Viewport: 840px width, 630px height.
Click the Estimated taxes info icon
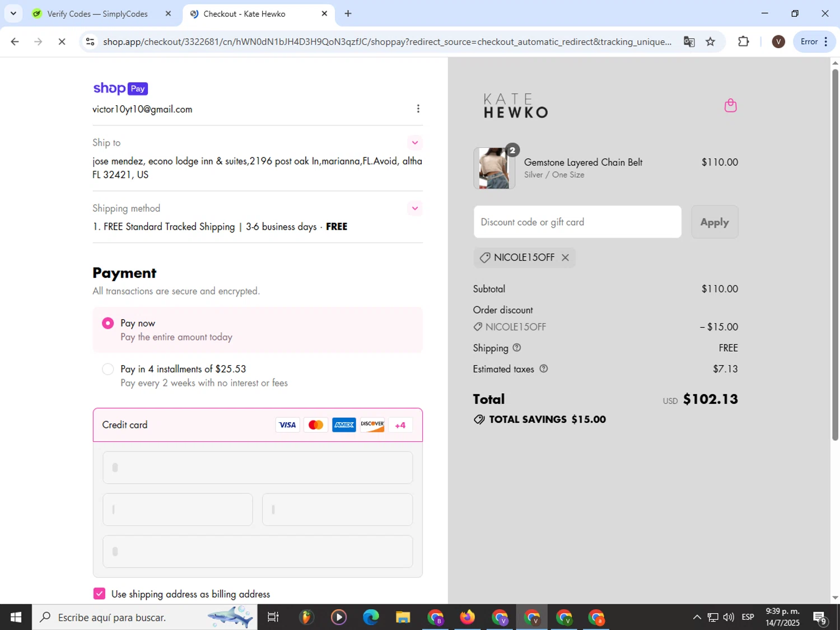pos(543,368)
